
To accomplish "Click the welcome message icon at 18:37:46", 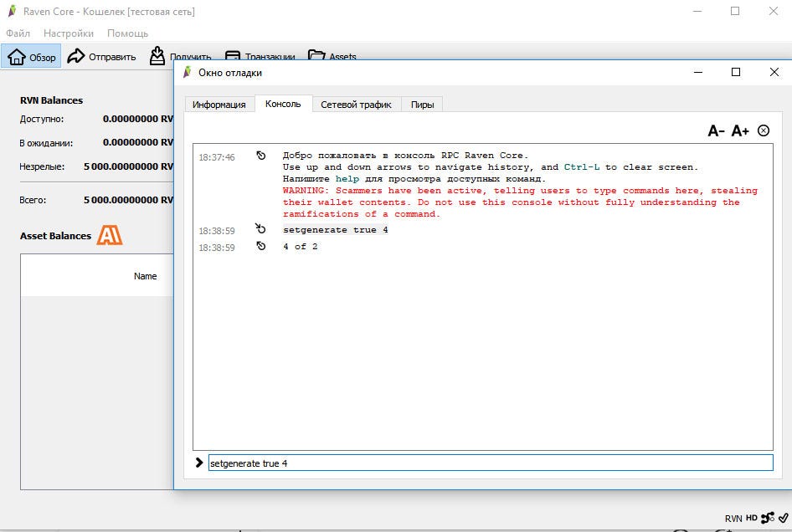I will [260, 156].
